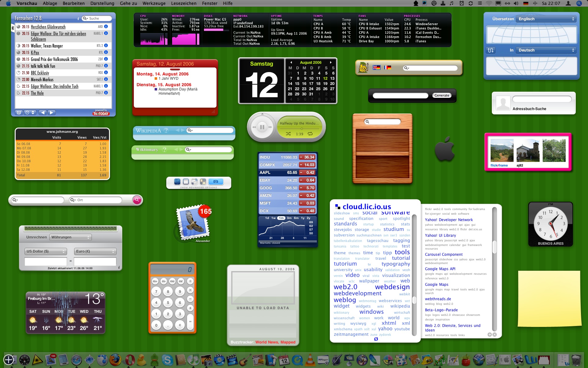Open the Werkzeuge menu

pyautogui.click(x=154, y=3)
